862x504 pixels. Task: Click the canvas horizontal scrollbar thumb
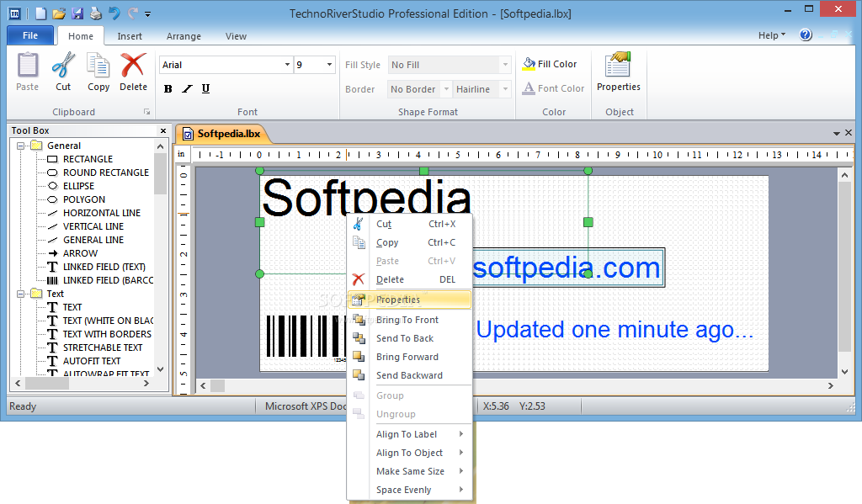pos(218,386)
